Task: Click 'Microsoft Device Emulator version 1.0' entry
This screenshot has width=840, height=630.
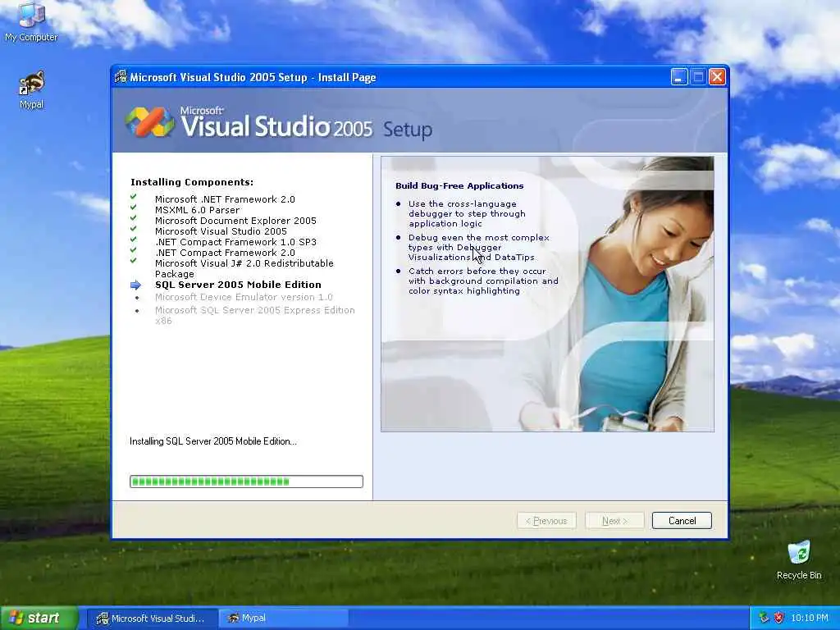Action: click(244, 297)
